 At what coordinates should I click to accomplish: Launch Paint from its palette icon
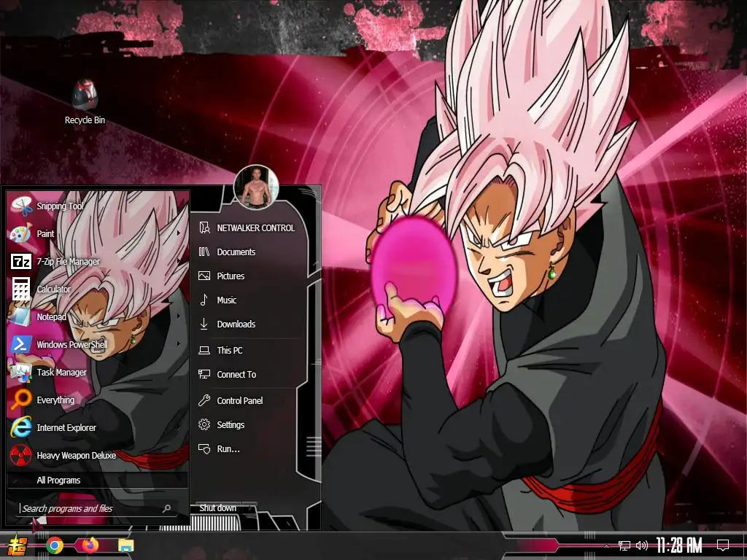point(21,234)
